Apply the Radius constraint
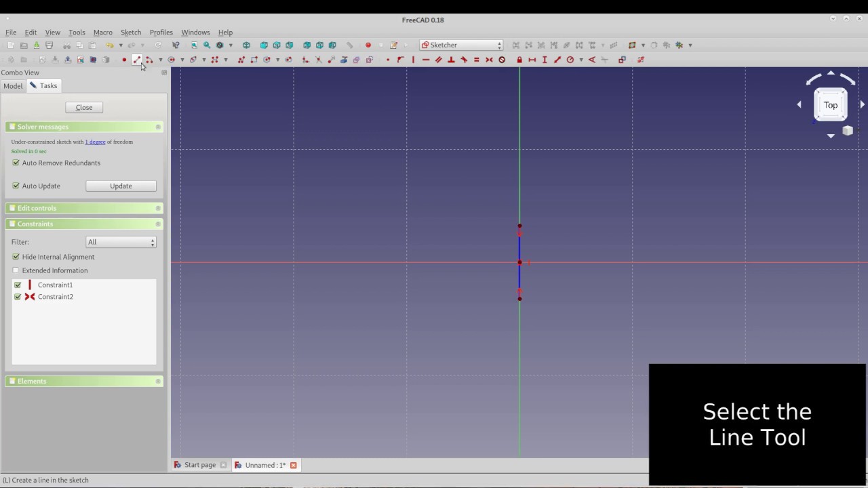 pyautogui.click(x=570, y=60)
